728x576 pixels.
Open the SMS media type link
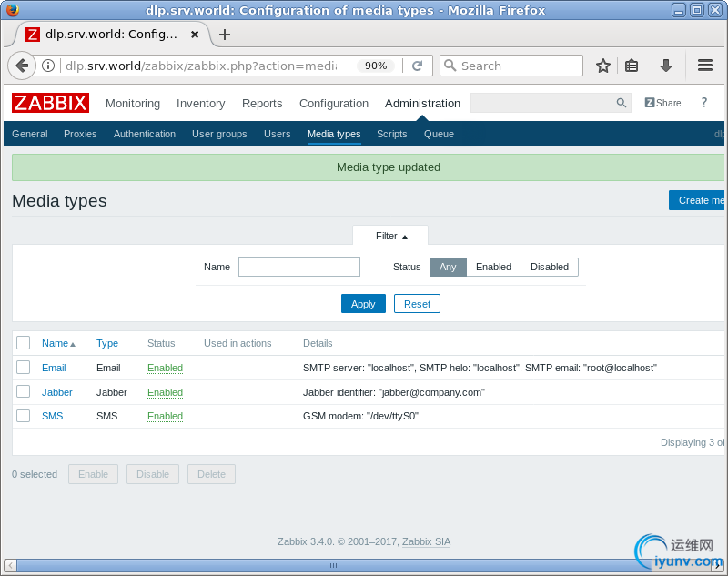53,416
